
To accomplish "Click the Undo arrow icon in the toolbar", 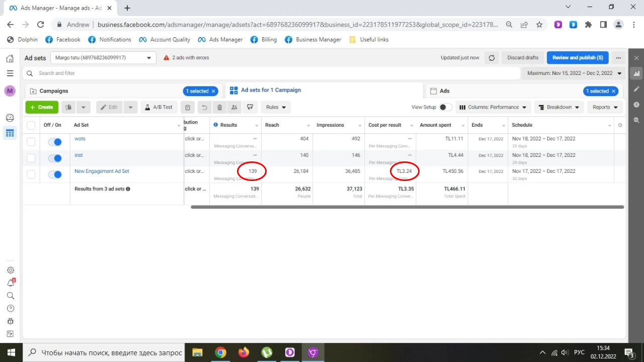I will point(204,107).
